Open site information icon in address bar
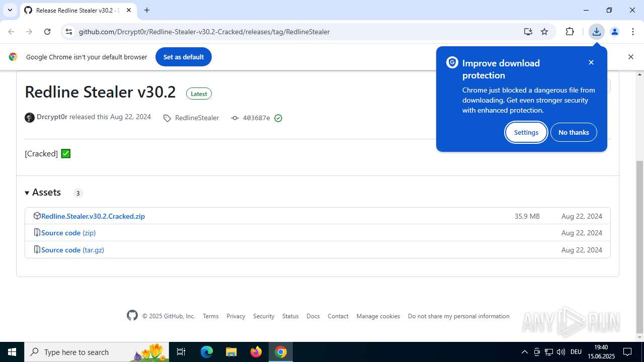Viewport: 644px width, 362px height. (69, 32)
